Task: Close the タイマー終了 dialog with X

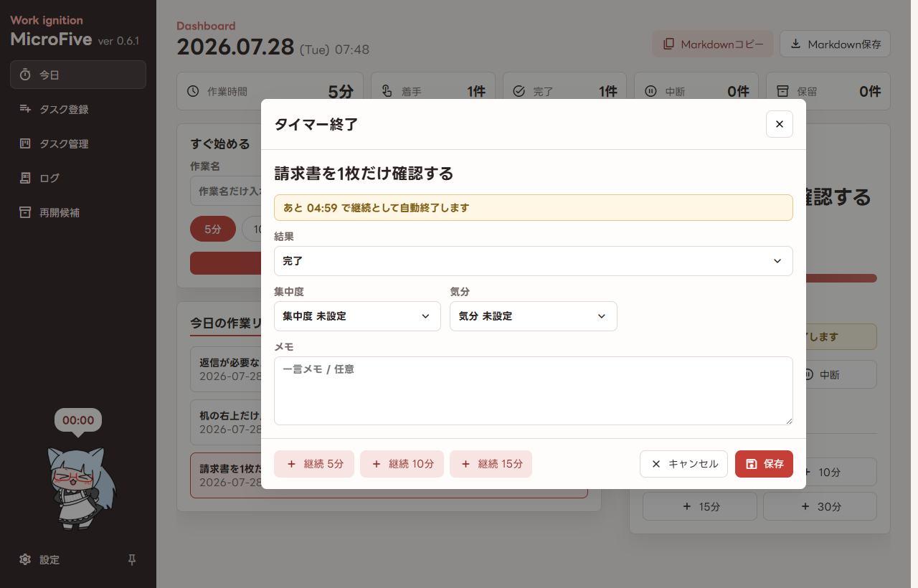Action: (780, 124)
